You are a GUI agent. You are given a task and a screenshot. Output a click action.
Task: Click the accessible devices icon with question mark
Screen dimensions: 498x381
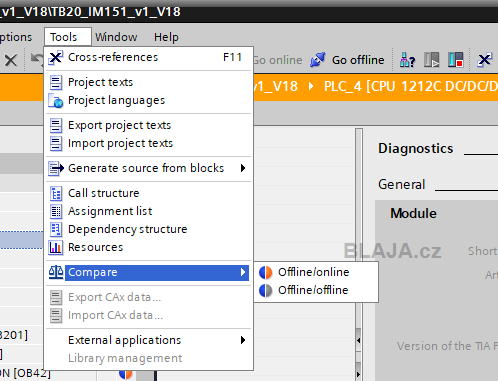pos(407,60)
